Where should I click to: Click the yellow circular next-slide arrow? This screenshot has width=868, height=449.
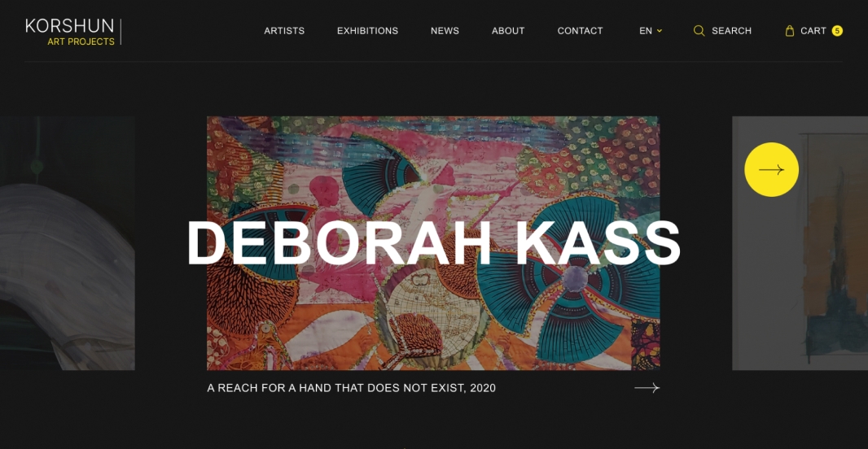tap(771, 170)
